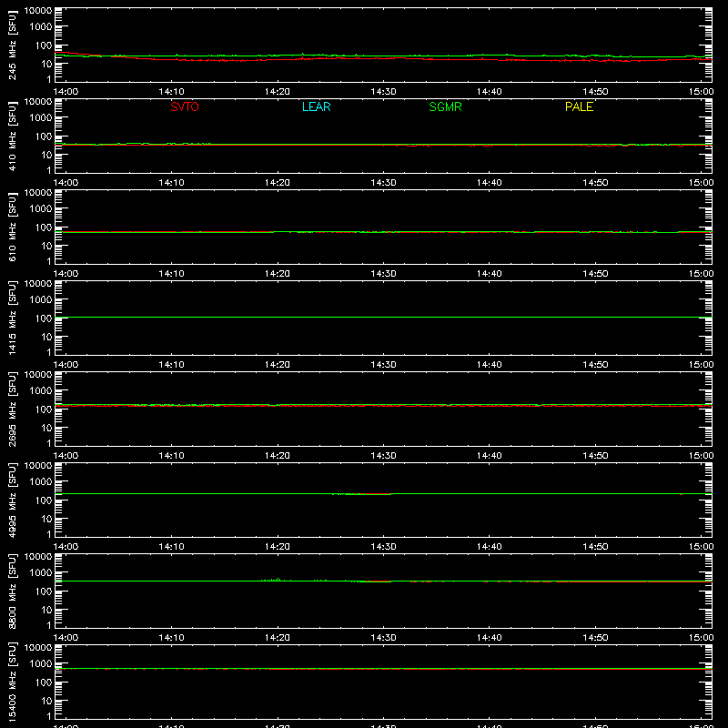The width and height of the screenshot is (728, 728).
Task: Click the 14:20 label below the 410 MHz plot
Action: click(278, 183)
